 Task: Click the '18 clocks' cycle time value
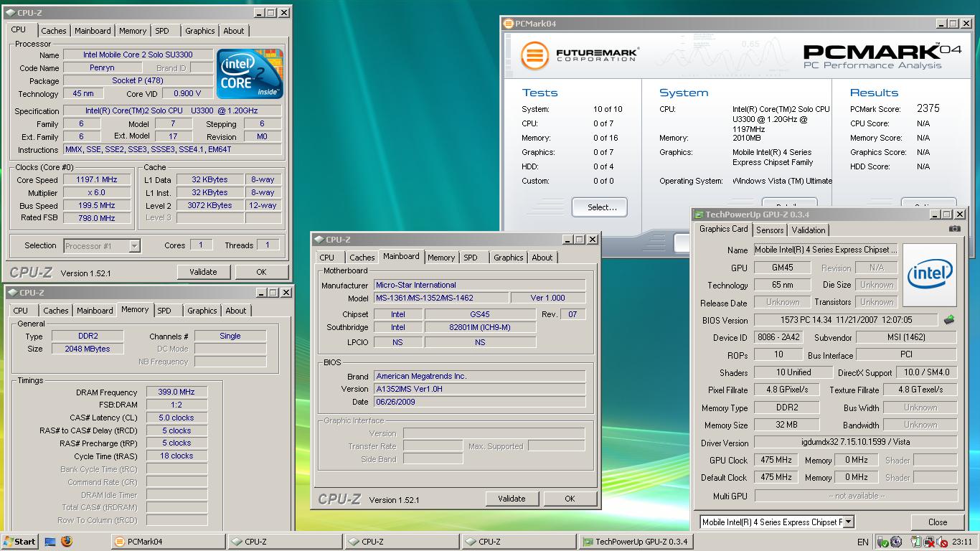tap(176, 456)
